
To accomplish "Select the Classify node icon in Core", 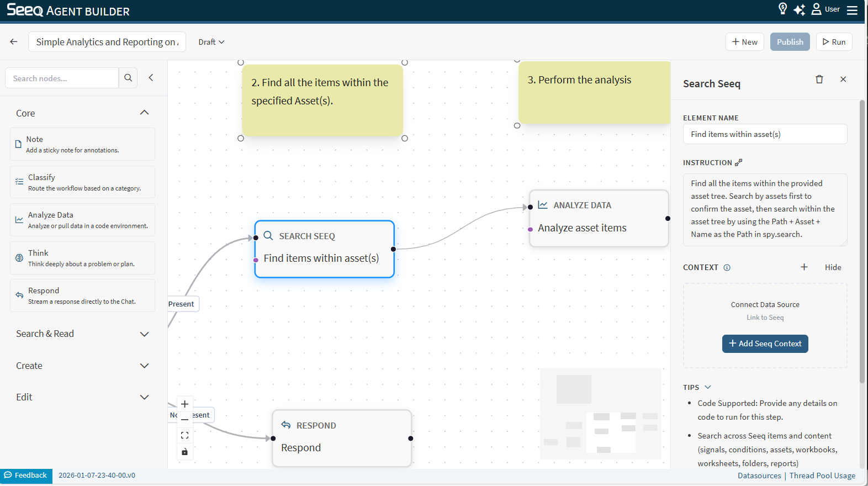I will [x=19, y=182].
